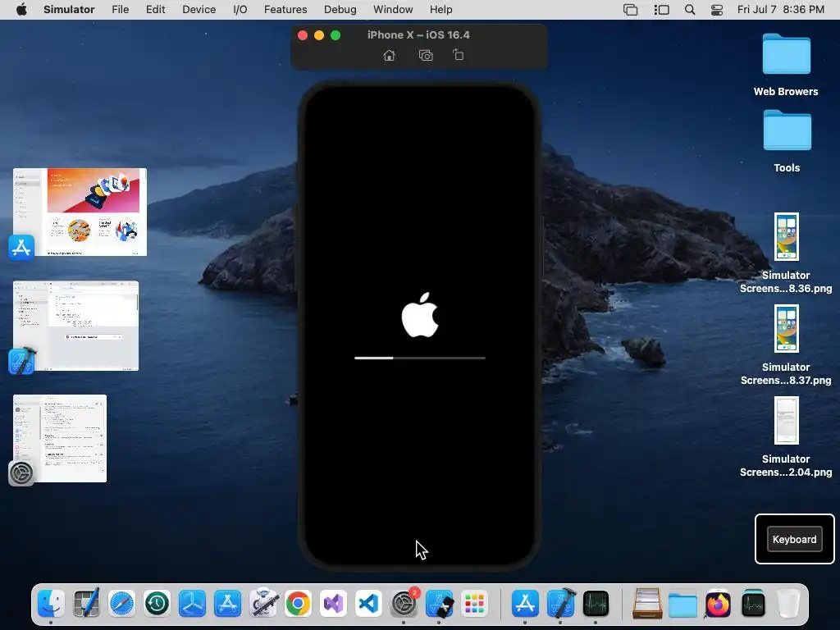Open System Preferences with badge in Dock
Image resolution: width=840 pixels, height=630 pixels.
click(x=404, y=604)
